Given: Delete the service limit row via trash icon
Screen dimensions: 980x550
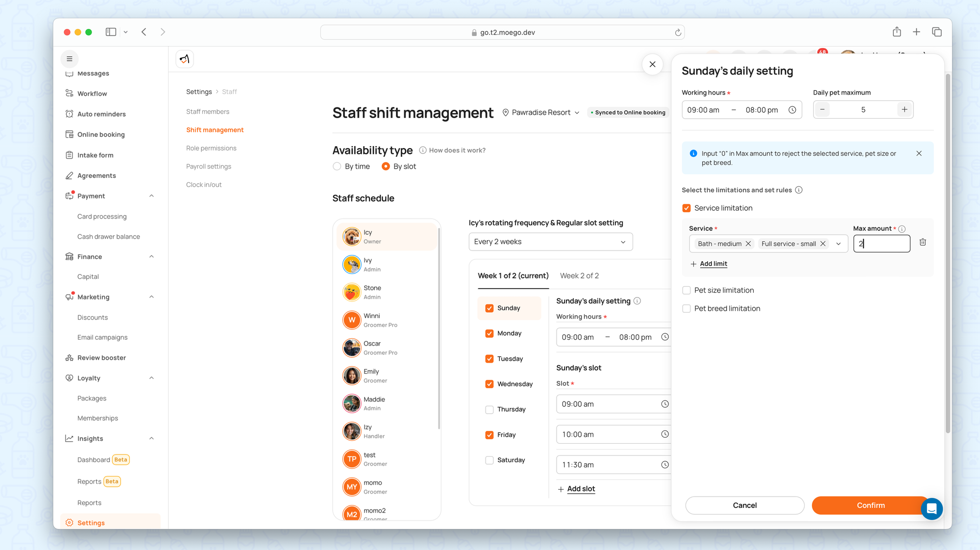Looking at the screenshot, I should pos(923,242).
